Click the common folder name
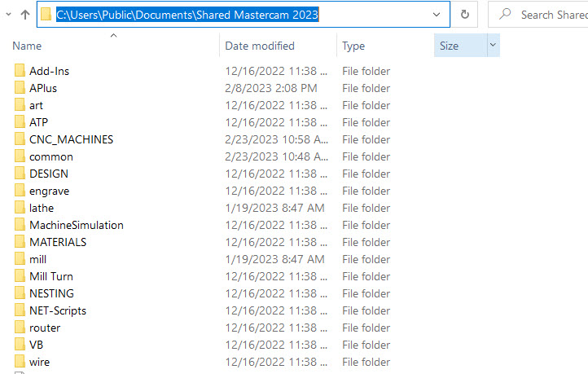Viewport: 588px width, 374px height. pos(51,156)
